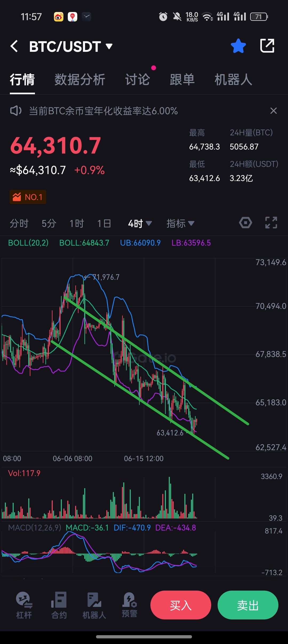
Task: Tap the Wi-Fi status icon
Action: (207, 17)
